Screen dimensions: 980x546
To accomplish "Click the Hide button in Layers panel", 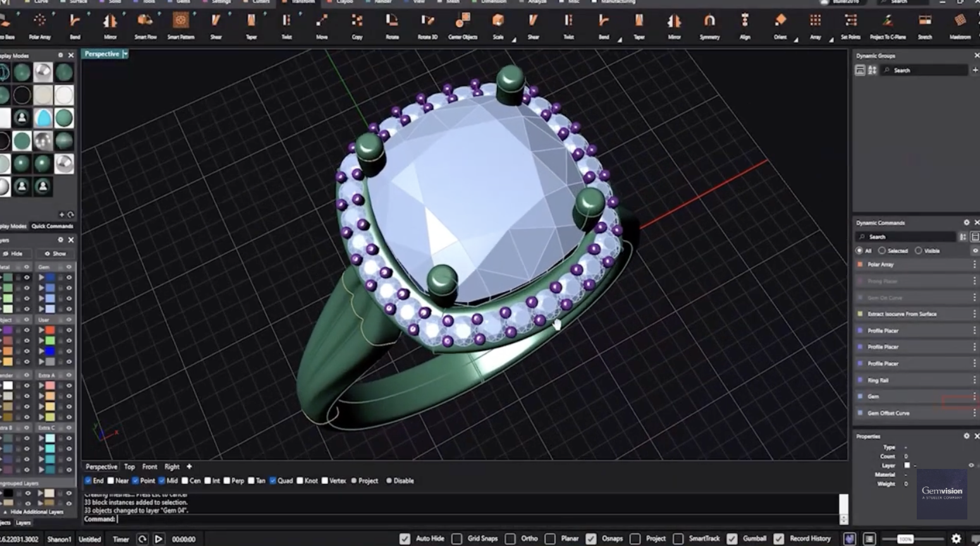I will pyautogui.click(x=14, y=253).
